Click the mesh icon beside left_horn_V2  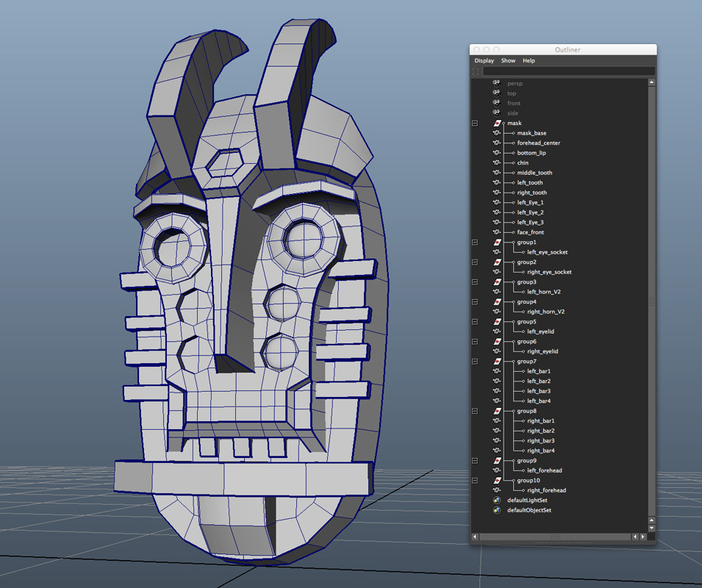496,292
